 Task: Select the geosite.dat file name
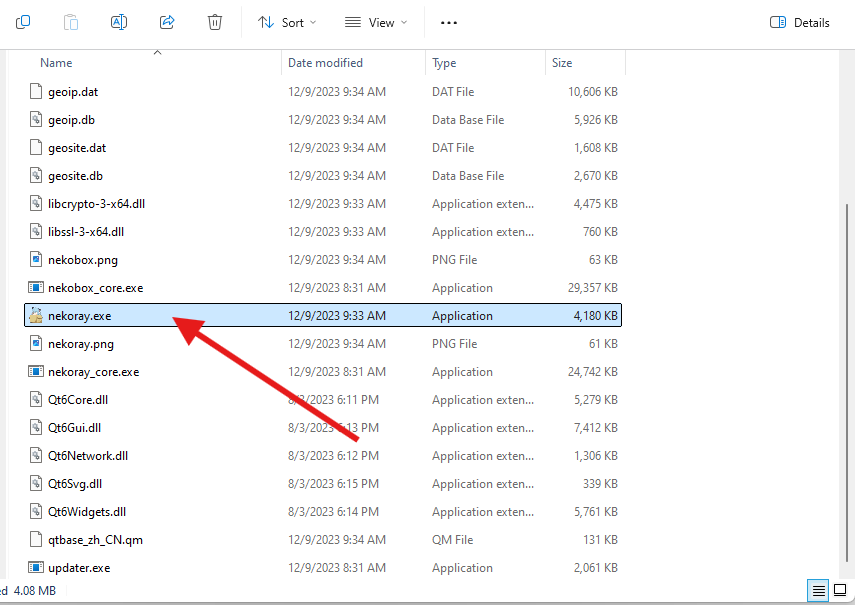click(77, 148)
